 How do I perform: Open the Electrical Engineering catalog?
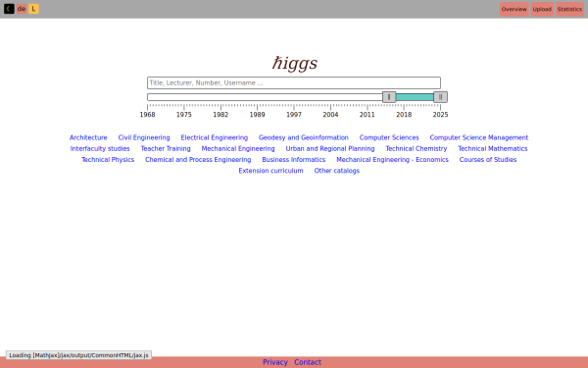coord(214,137)
